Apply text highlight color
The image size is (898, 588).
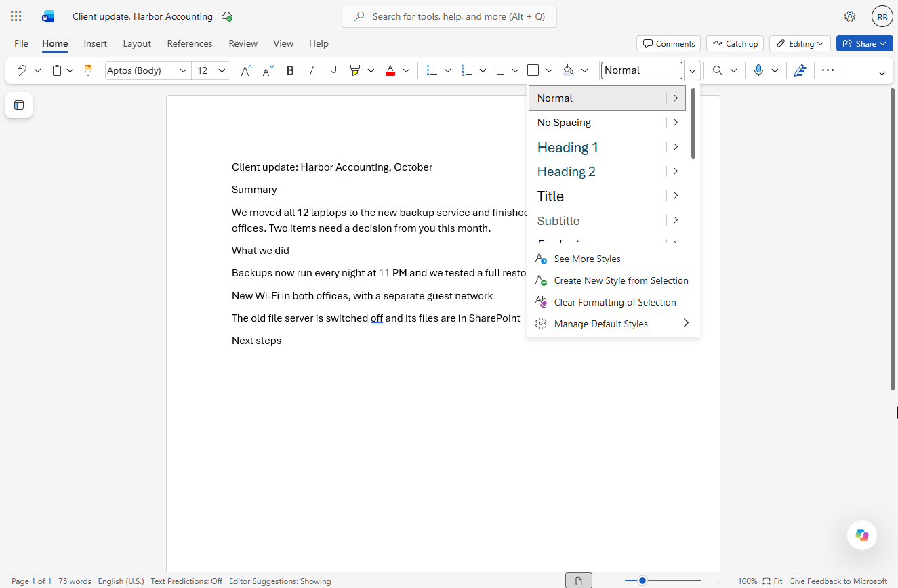(x=354, y=70)
